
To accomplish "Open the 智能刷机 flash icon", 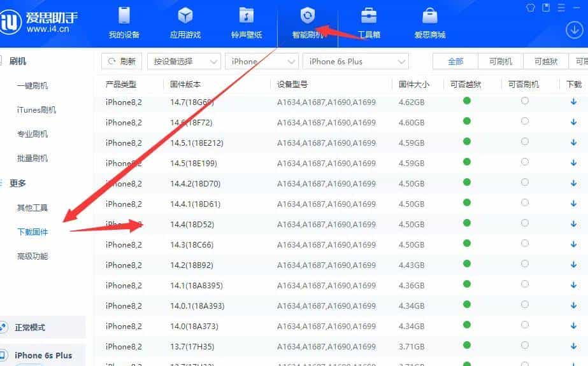I will click(308, 16).
